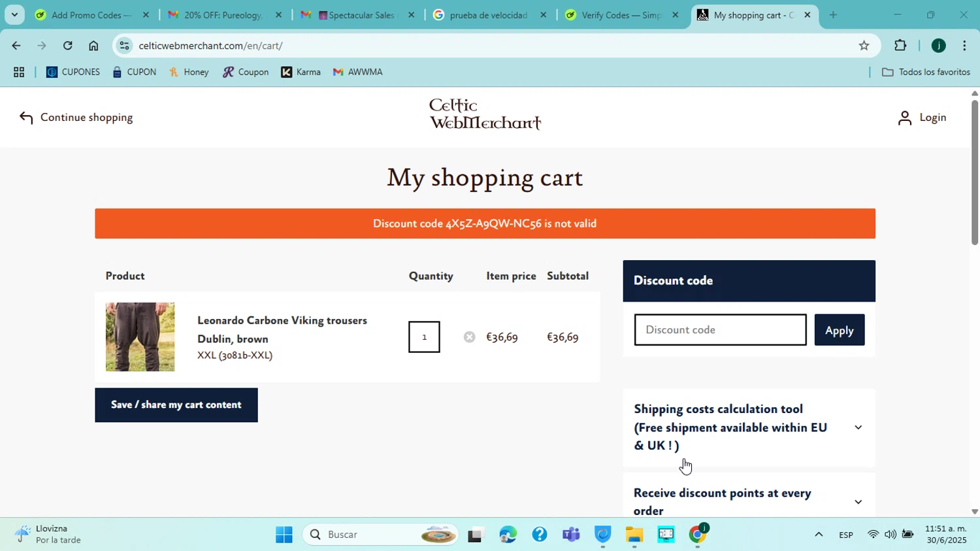Switch to the Add Promo Codes tab

tap(91, 15)
